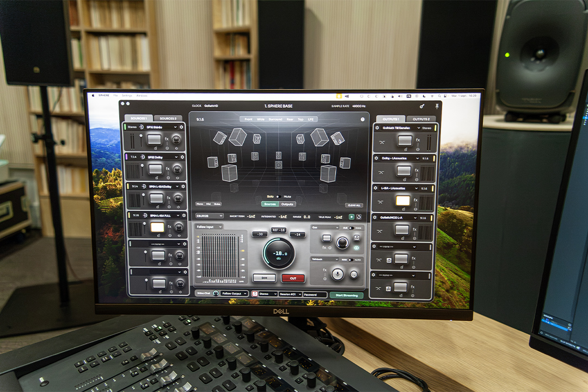Reset the loudness meter with the circular arrow

tap(358, 217)
